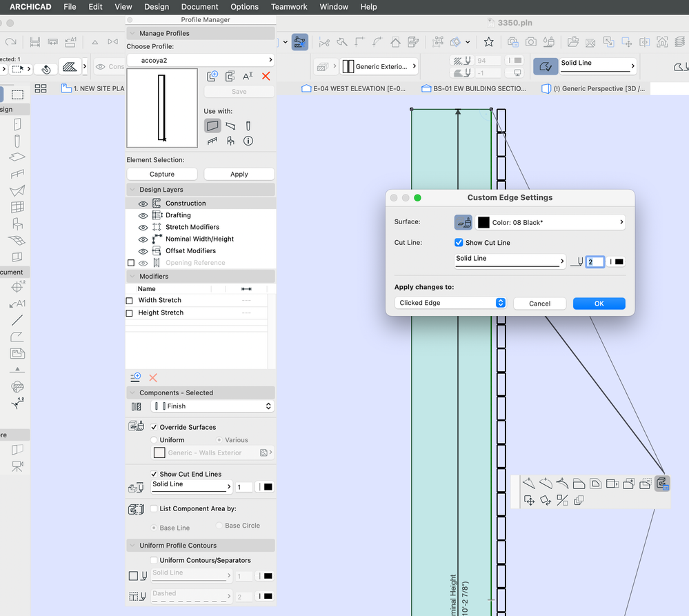Screen dimensions: 689x616
Task: Toggle Override Surfaces checkbox
Action: coord(154,427)
